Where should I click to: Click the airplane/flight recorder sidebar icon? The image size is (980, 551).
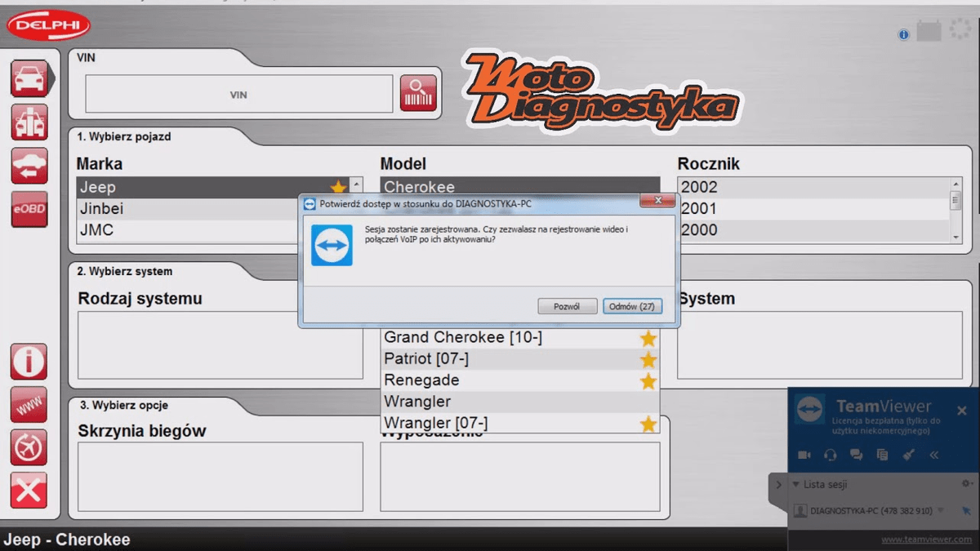29,448
